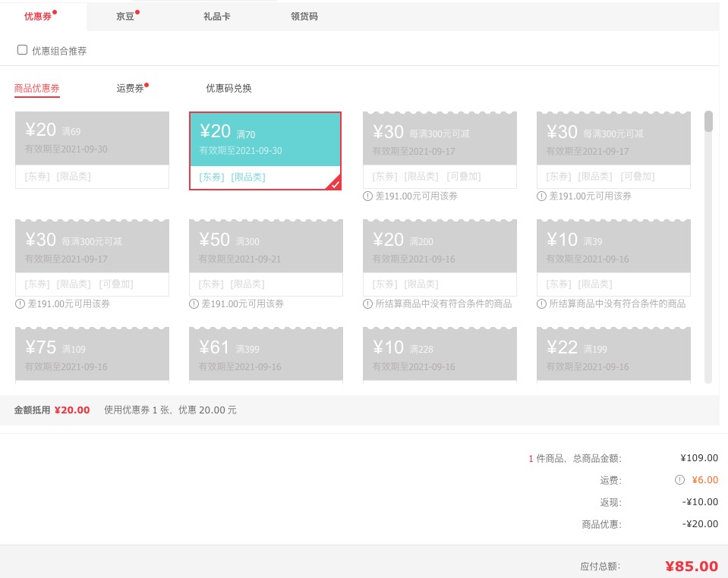Screen dimensions: 728x578
Task: Click 所结算商品中没有符合条件的商品 under ¥20 满200
Action: click(443, 304)
